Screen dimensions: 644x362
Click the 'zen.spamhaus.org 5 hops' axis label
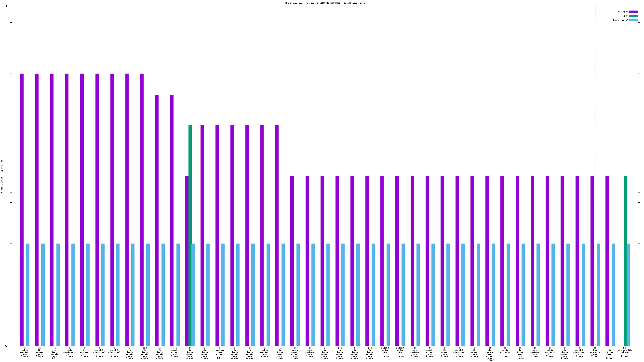coord(415,352)
